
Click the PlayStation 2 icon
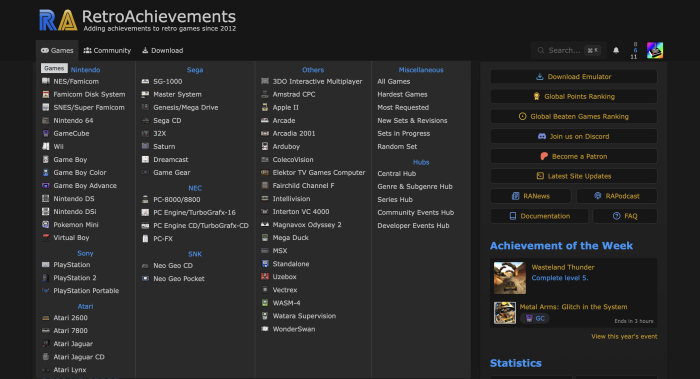[46, 278]
